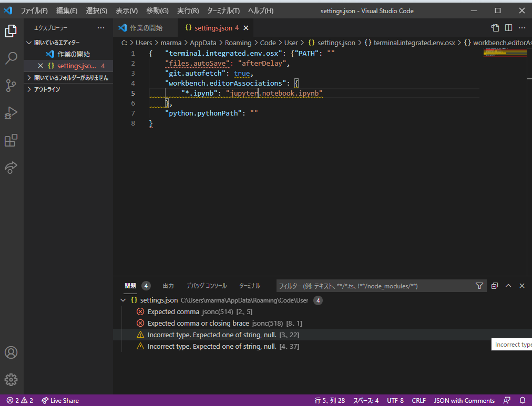Open the ターミナル(T) menu
532x406 pixels.
[223, 11]
